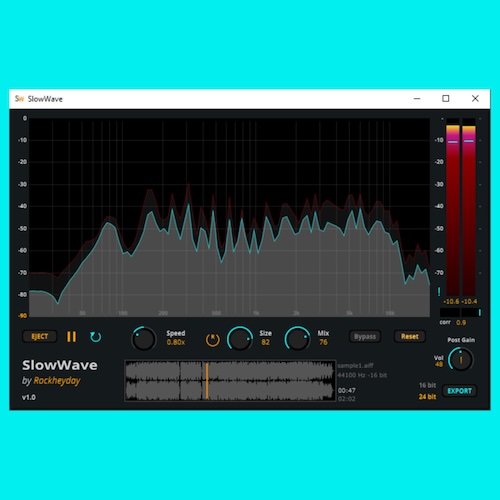Adjust the Speed knob
The image size is (500, 500).
click(x=144, y=339)
